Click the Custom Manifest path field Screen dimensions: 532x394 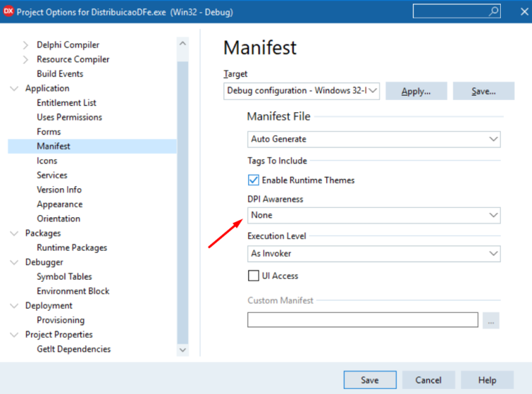coord(362,320)
